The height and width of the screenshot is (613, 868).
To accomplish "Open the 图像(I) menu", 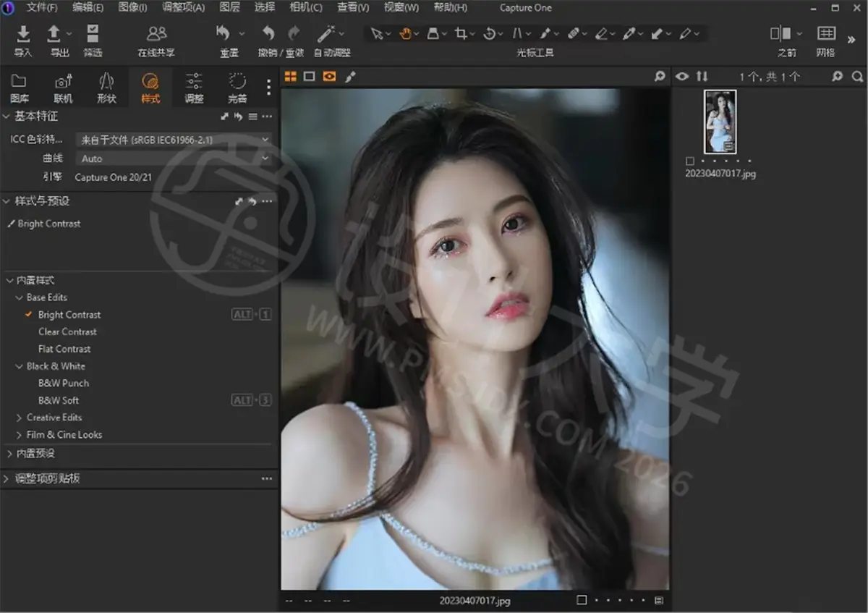I will 132,7.
